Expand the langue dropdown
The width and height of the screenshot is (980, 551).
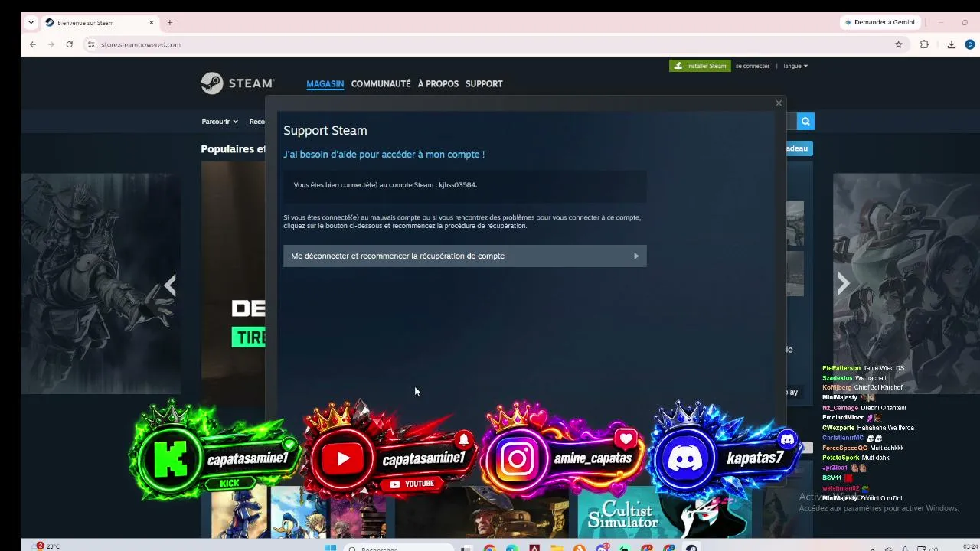pyautogui.click(x=795, y=66)
